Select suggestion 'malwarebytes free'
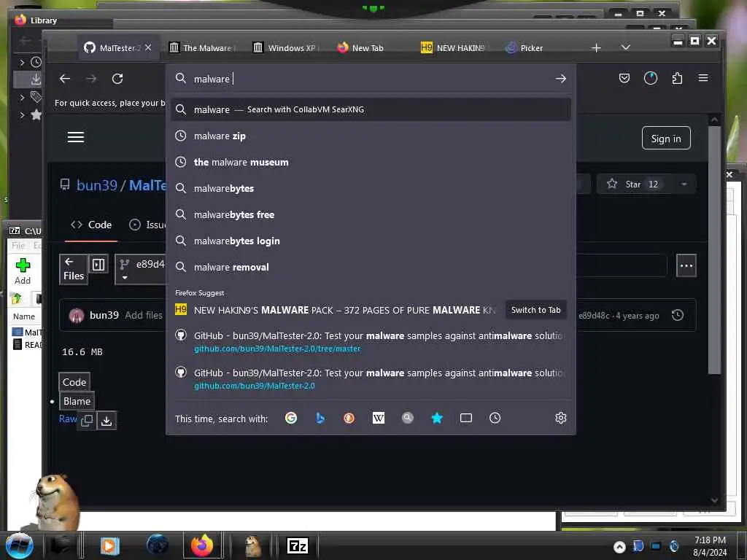 [x=371, y=215]
